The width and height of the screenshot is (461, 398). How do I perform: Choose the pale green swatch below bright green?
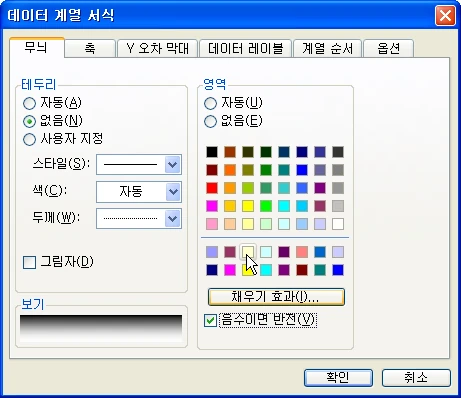point(266,224)
